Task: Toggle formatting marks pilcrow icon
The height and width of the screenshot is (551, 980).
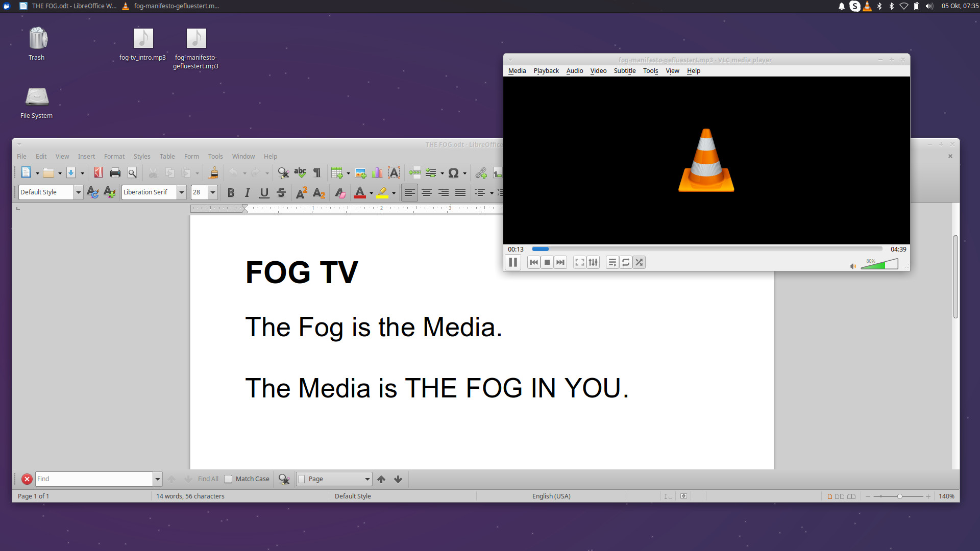Action: (x=317, y=173)
